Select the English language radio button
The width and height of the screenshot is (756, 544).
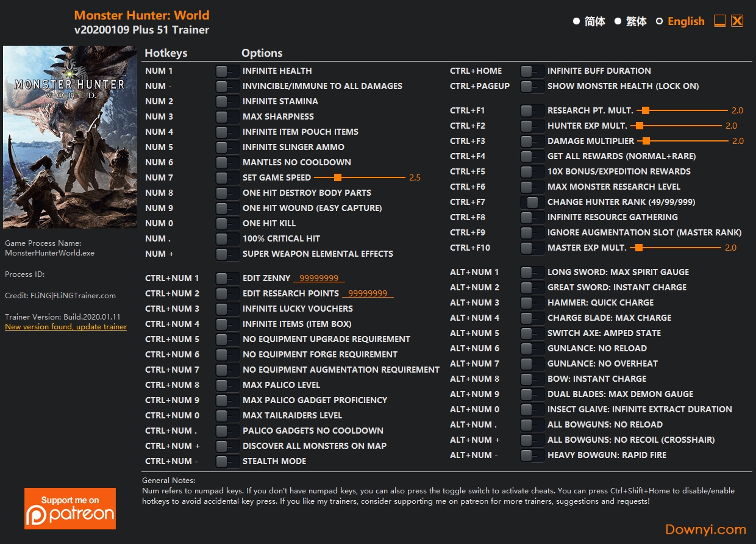pos(659,21)
